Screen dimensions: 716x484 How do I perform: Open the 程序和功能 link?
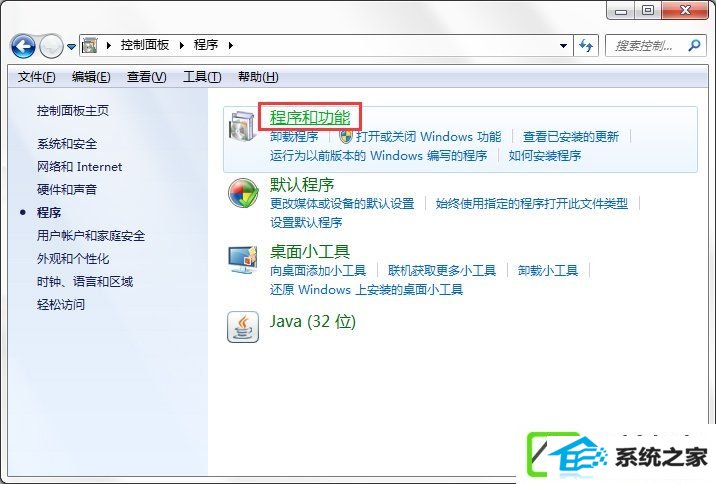click(310, 117)
